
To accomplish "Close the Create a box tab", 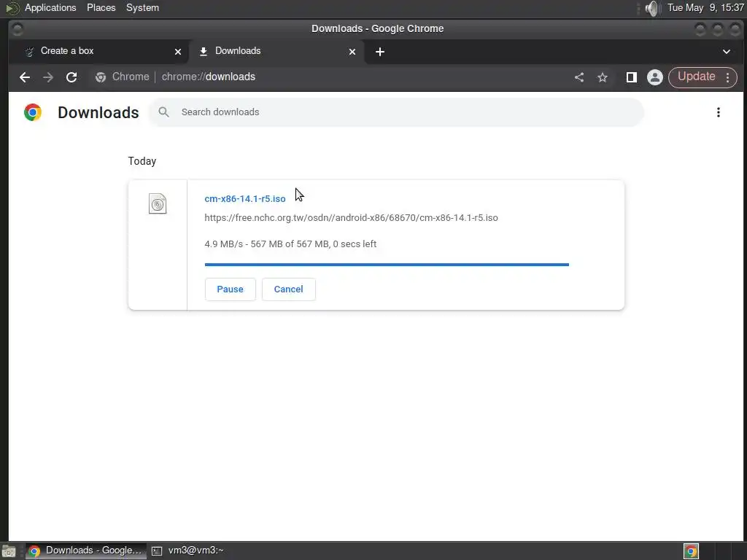I will click(178, 52).
